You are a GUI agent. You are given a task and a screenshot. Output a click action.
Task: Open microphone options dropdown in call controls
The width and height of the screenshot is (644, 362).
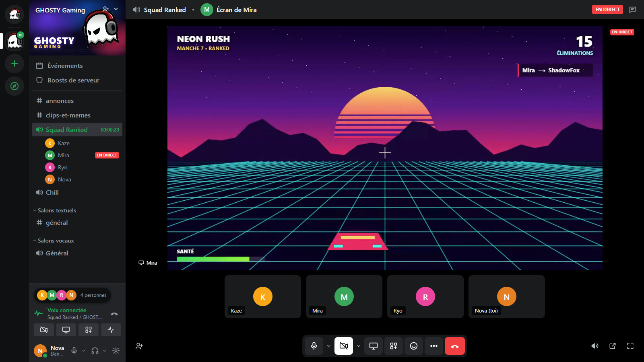[x=329, y=346]
